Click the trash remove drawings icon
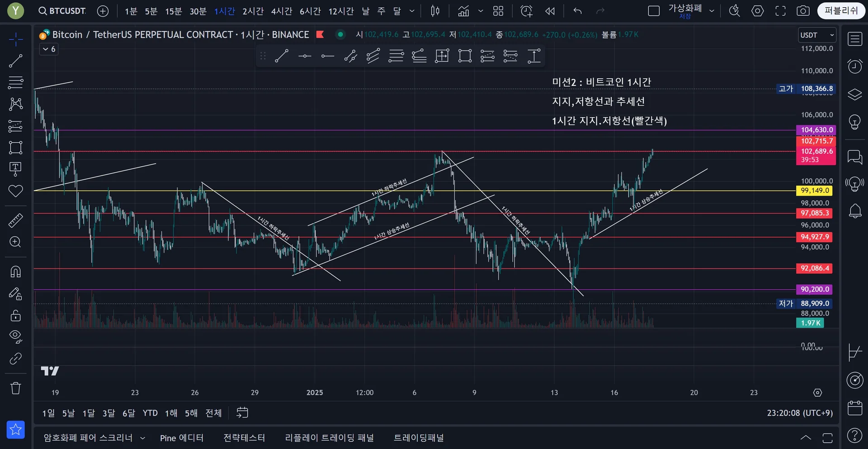 click(x=16, y=388)
